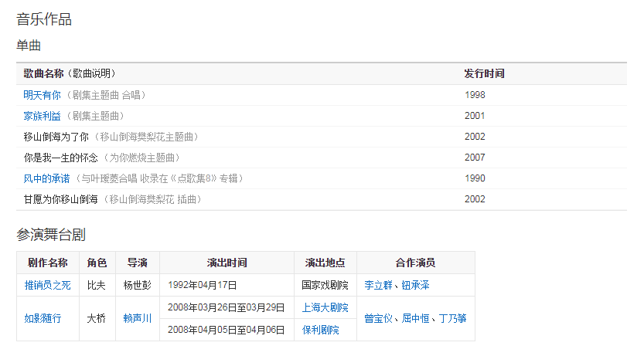This screenshot has width=644, height=356.
Task: Click the 风中的承诺 song link
Action: 46,178
